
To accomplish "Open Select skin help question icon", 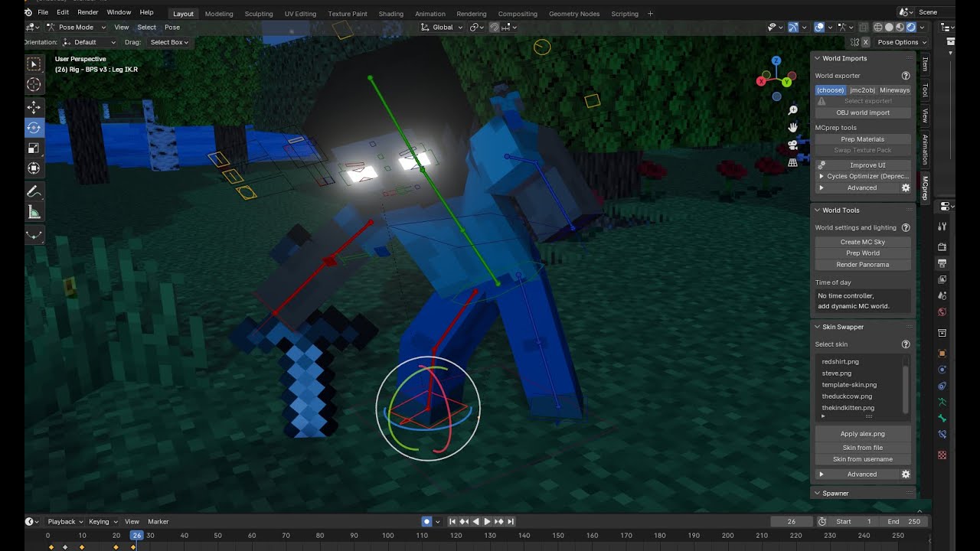I will click(906, 344).
